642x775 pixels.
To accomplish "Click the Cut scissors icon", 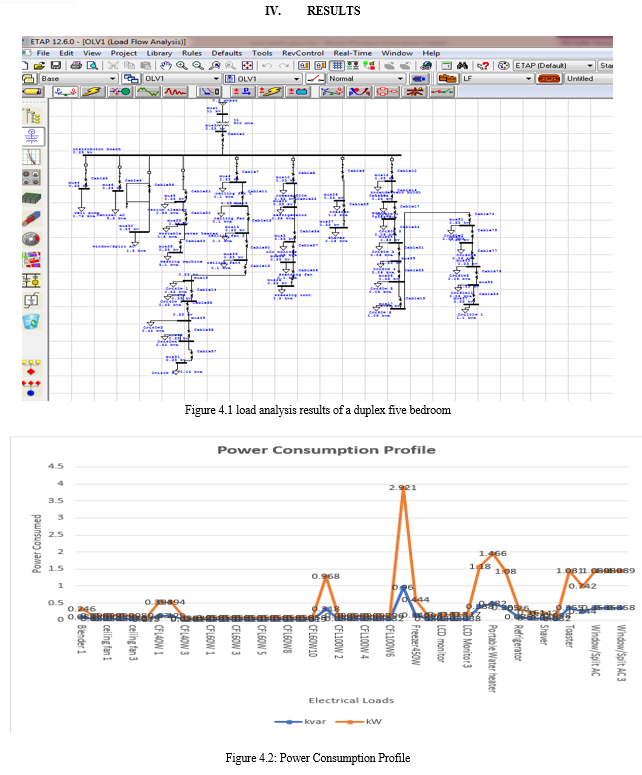I will coord(113,65).
